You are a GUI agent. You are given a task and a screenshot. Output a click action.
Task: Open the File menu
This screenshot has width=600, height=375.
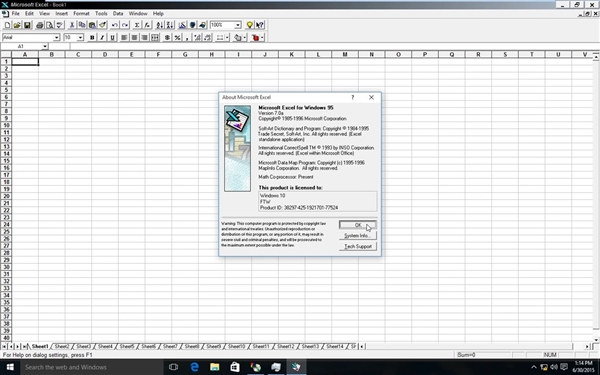click(16, 14)
